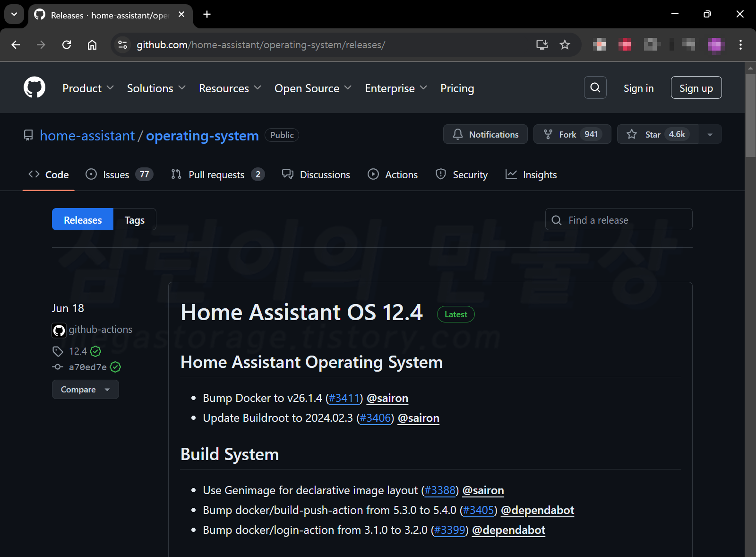Open the GitHub search magnifier button

pyautogui.click(x=595, y=87)
